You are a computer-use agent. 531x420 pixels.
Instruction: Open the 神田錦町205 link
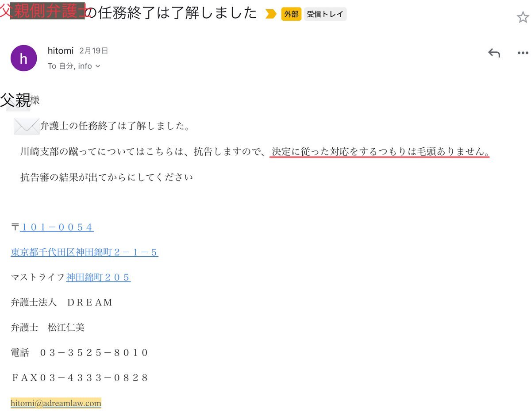click(x=98, y=277)
